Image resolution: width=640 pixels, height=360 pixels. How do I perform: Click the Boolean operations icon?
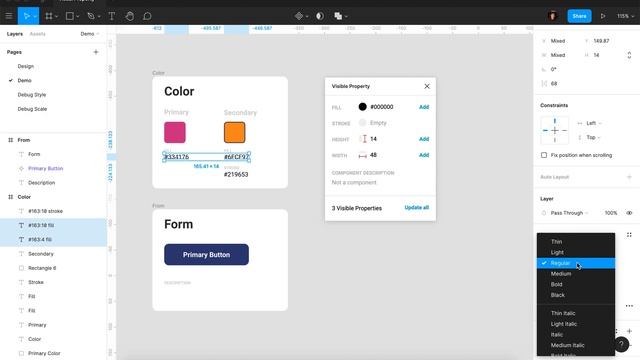[338, 16]
